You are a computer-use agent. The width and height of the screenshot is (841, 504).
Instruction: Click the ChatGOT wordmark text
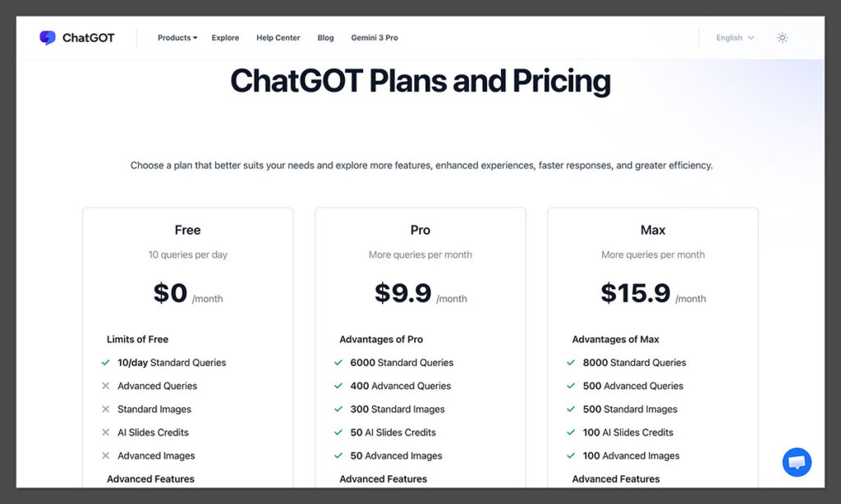88,37
